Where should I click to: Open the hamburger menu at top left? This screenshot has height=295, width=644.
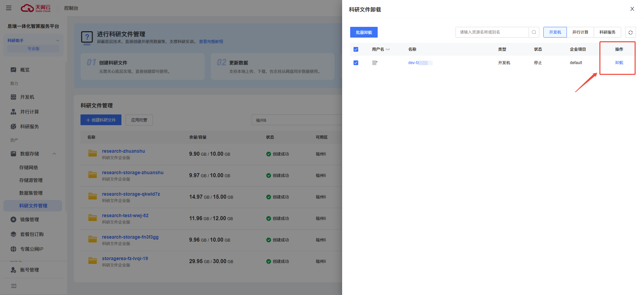tap(9, 8)
